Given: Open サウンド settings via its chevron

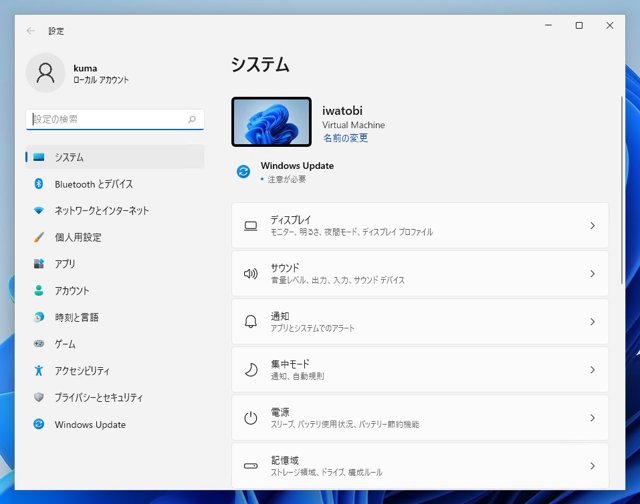Looking at the screenshot, I should tap(592, 273).
